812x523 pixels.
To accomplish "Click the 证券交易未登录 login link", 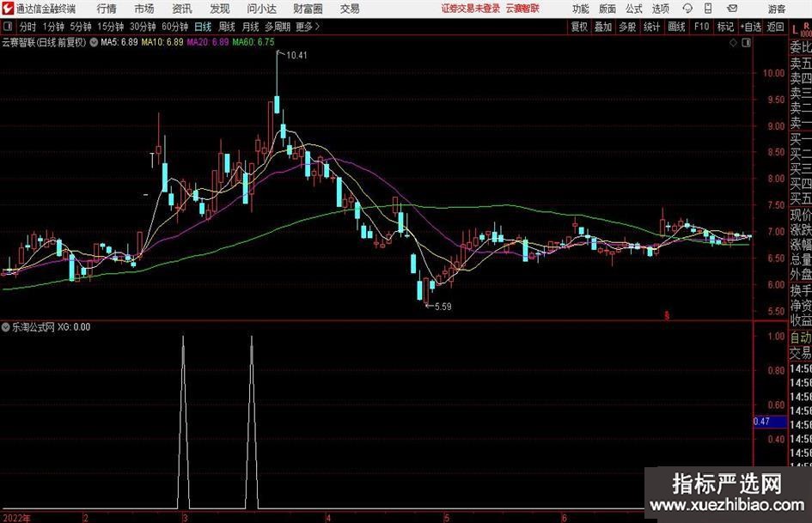I will click(x=471, y=9).
